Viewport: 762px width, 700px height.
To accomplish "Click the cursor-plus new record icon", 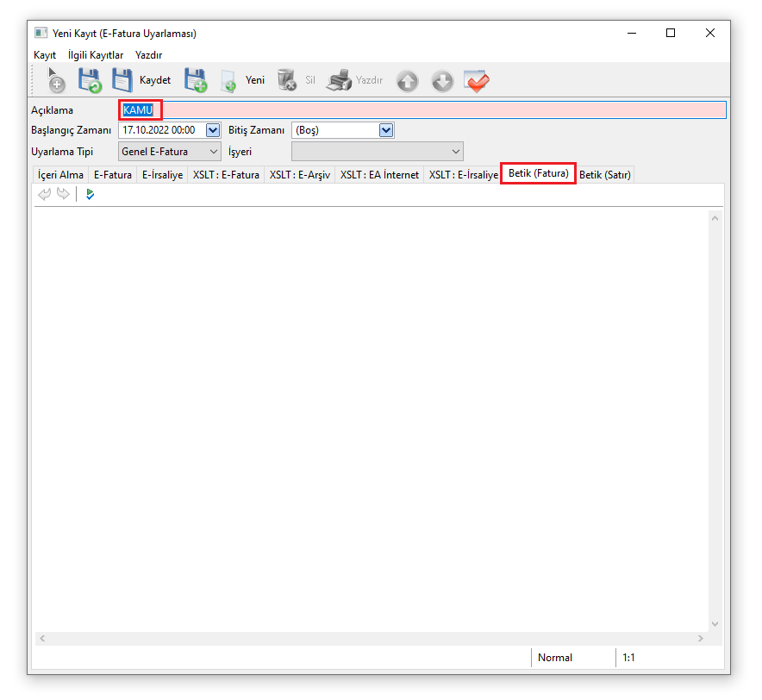I will (56, 80).
